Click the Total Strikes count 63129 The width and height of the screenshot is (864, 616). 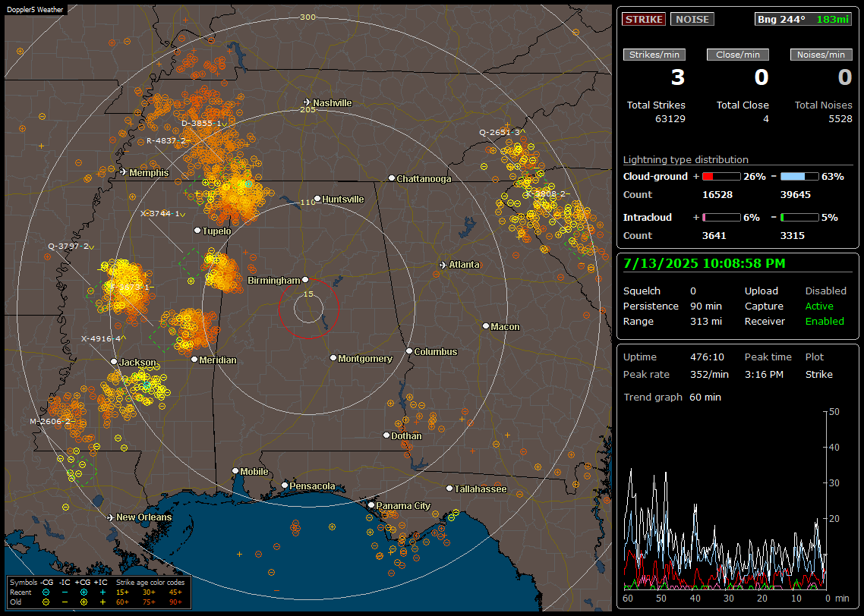coord(670,118)
